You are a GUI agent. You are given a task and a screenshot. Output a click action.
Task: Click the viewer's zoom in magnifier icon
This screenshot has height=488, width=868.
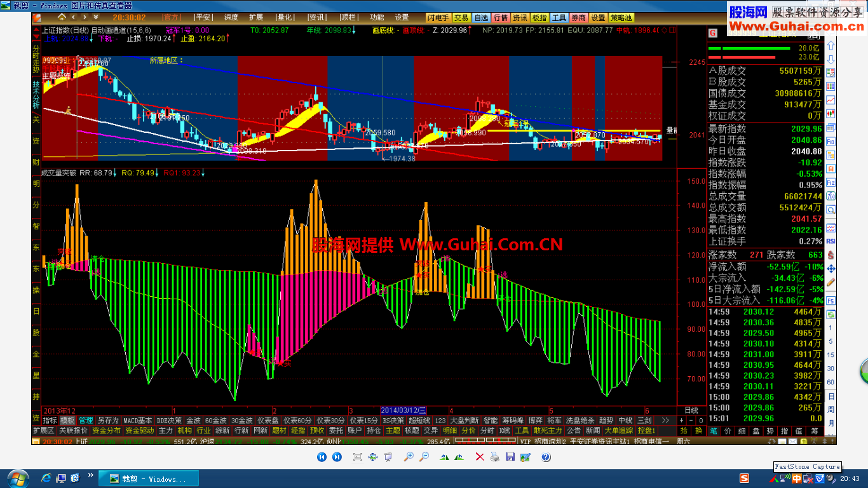coord(409,457)
